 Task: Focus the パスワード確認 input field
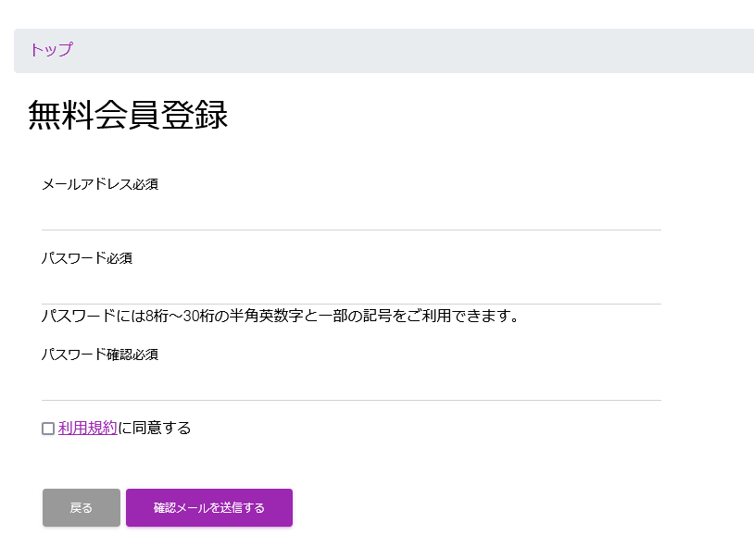pyautogui.click(x=350, y=383)
